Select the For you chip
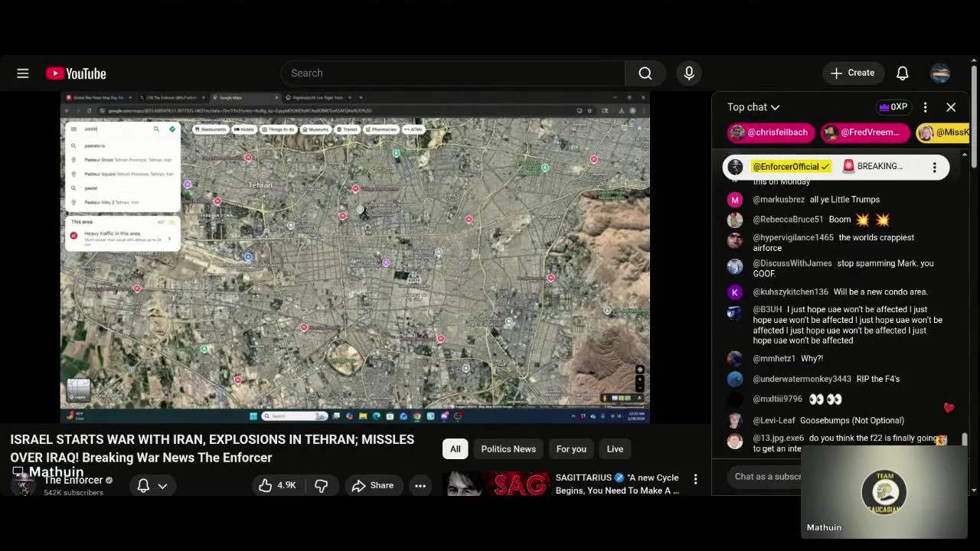Viewport: 980px width, 551px height. pos(571,449)
